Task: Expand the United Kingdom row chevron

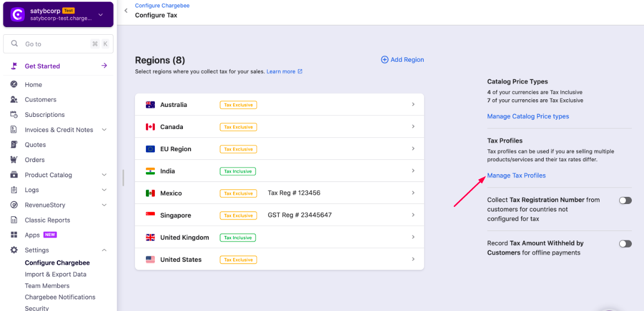Action: pos(413,237)
